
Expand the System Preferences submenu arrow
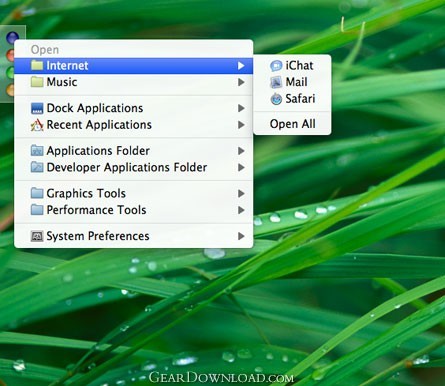coord(241,236)
